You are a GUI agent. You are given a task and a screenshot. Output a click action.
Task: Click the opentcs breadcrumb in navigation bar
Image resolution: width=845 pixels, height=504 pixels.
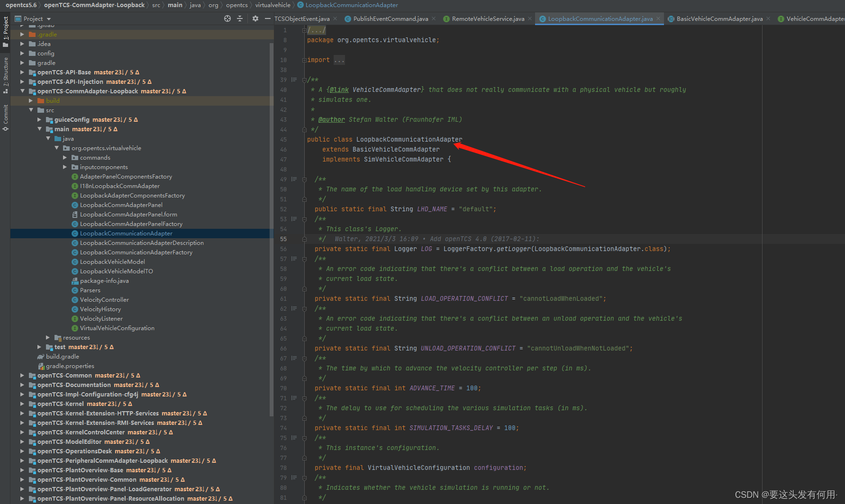pyautogui.click(x=236, y=5)
